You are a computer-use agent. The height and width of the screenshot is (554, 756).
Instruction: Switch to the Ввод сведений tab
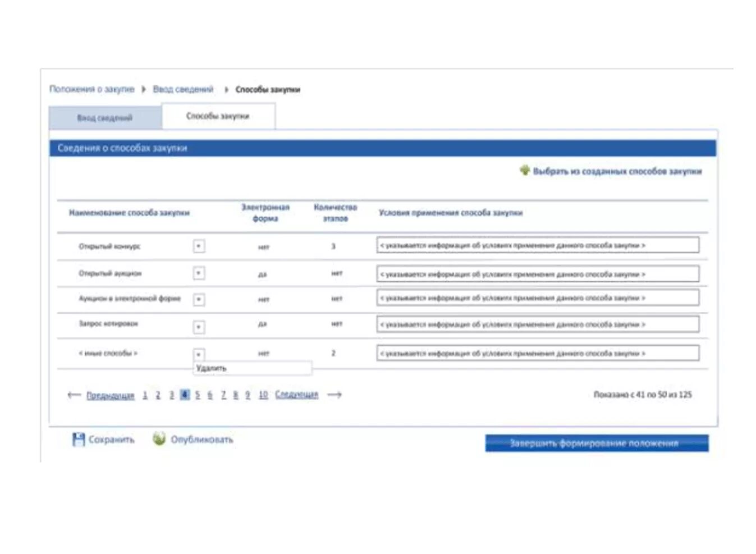point(105,118)
